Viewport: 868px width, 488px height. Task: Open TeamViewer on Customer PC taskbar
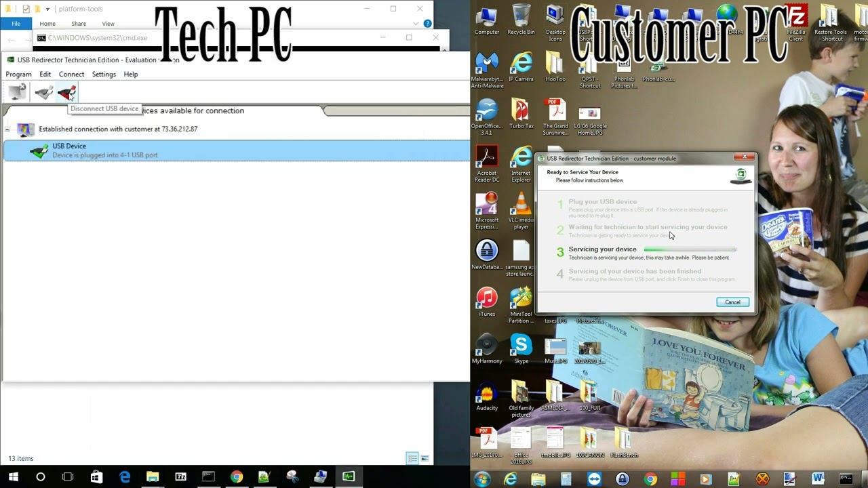coord(594,479)
